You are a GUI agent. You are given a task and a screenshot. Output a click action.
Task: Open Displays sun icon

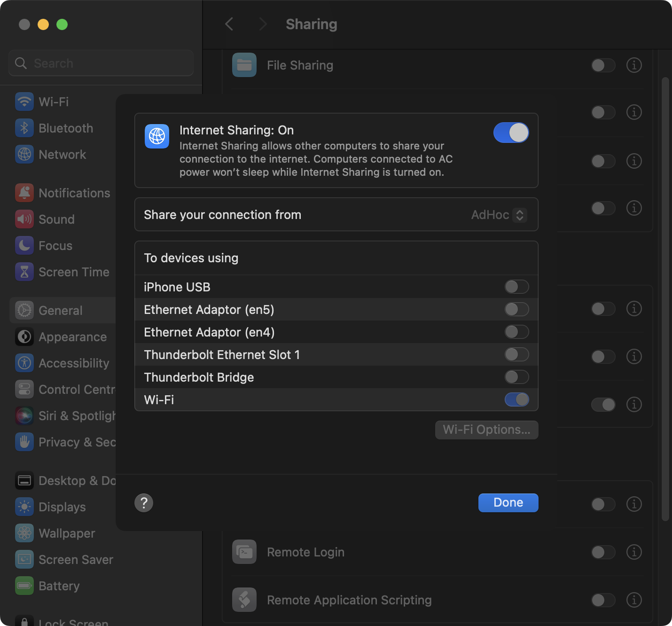coord(24,507)
